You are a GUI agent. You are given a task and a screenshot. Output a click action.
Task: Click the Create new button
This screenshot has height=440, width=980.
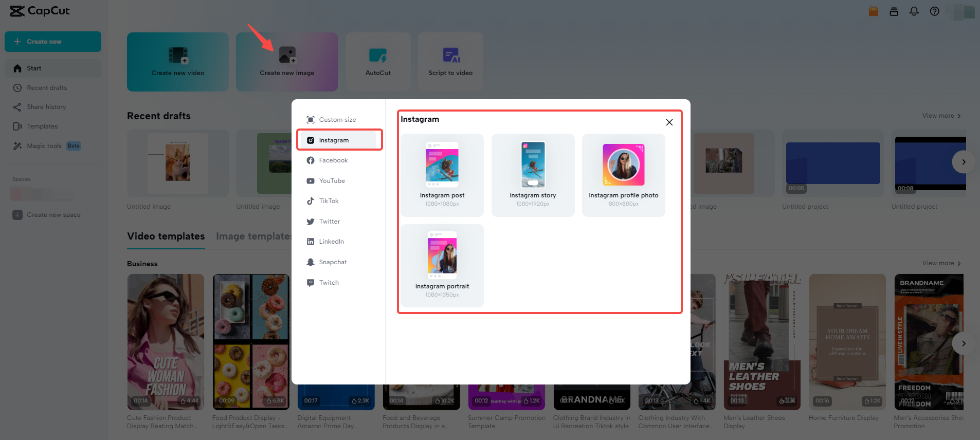click(x=53, y=42)
